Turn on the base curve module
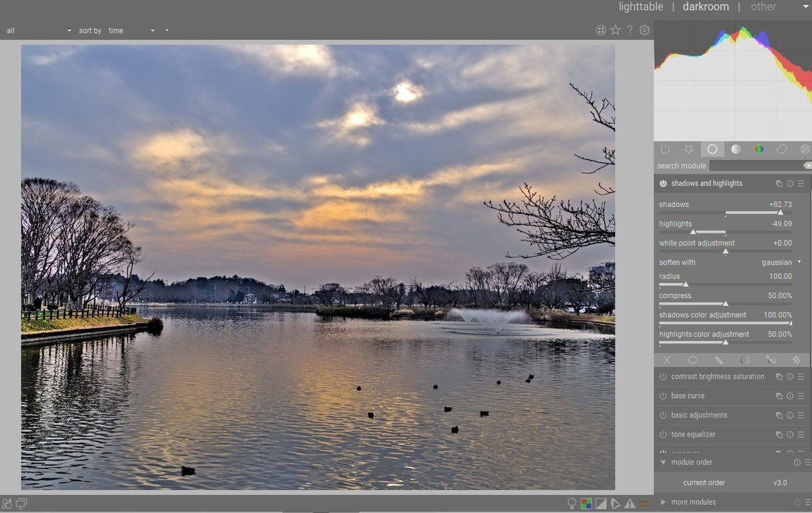The height and width of the screenshot is (513, 812). click(662, 396)
